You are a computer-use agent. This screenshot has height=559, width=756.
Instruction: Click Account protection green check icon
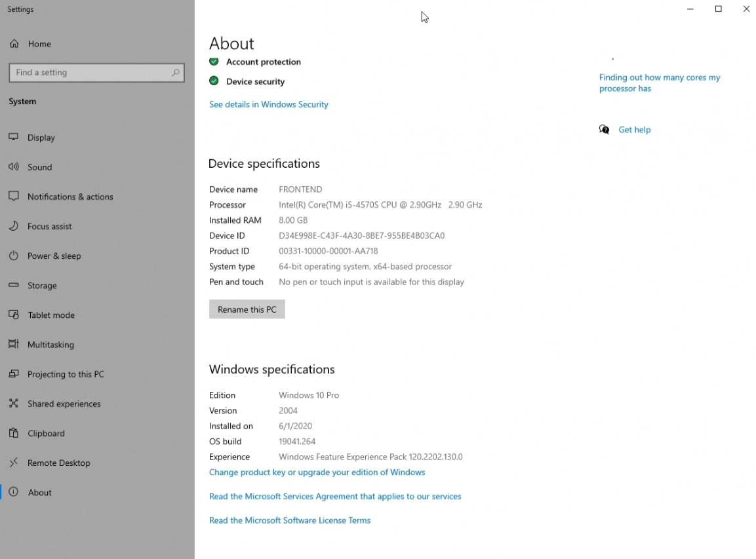[214, 62]
